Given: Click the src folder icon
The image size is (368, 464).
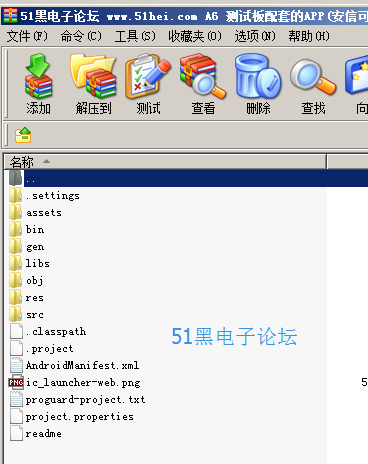Looking at the screenshot, I should click(x=16, y=314).
